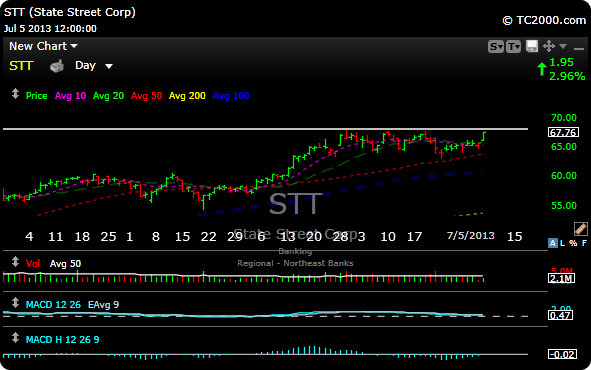Click the Avg 50 legend label in price pane

point(147,96)
